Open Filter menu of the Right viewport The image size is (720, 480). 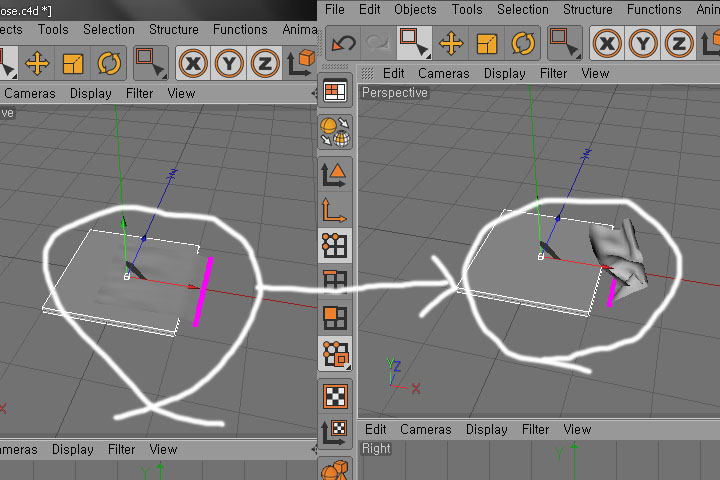click(x=535, y=429)
